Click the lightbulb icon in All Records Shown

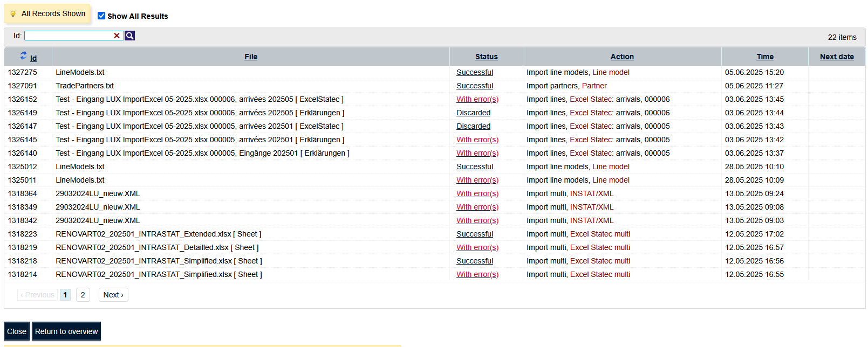(x=13, y=14)
